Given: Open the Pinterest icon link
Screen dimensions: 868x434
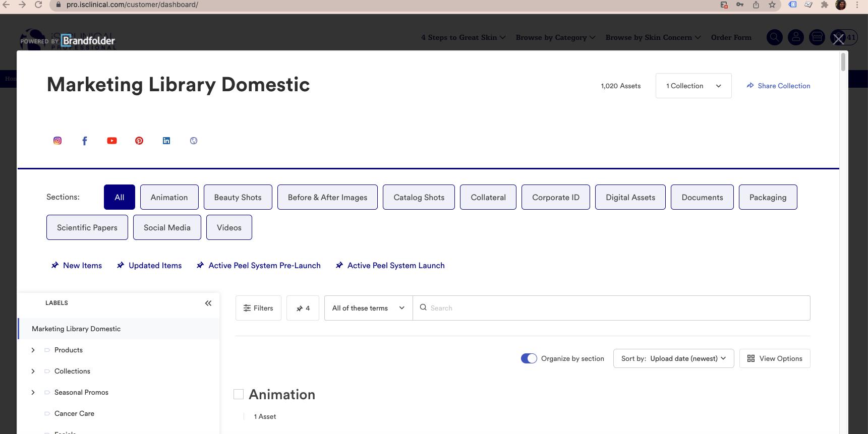Looking at the screenshot, I should click(139, 141).
